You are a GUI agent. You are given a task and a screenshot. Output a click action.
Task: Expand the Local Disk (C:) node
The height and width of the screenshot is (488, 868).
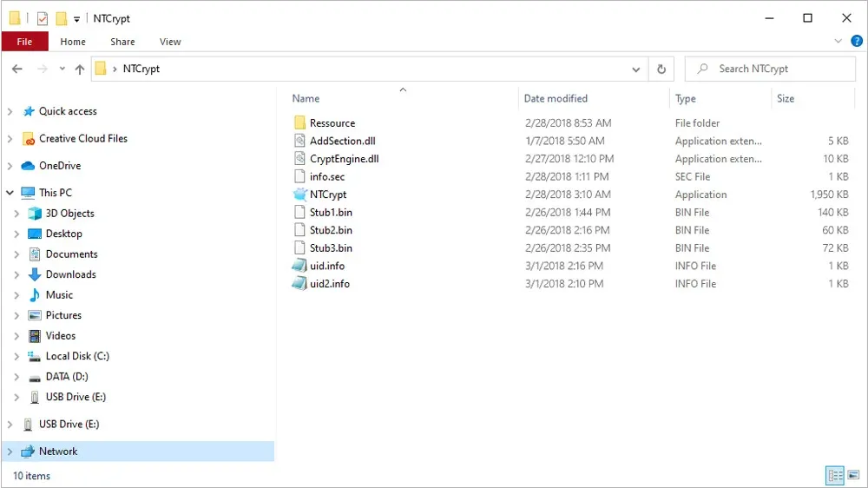(16, 356)
